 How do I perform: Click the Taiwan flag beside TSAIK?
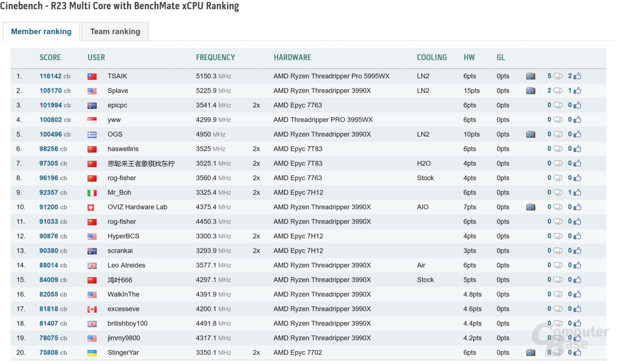(92, 77)
